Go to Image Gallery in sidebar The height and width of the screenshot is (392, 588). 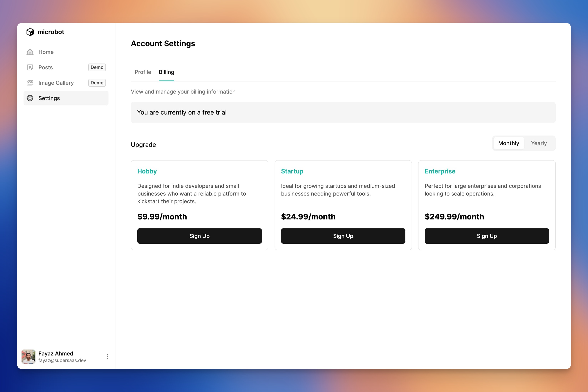pos(56,83)
